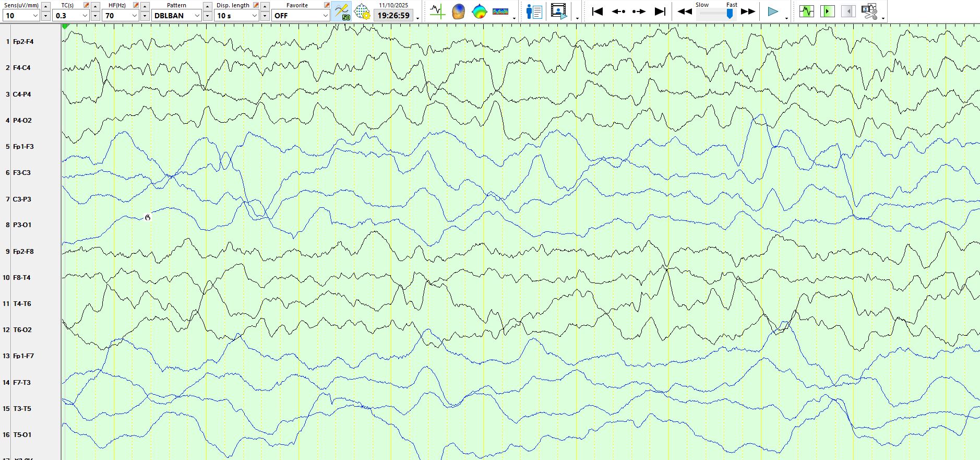Screen dimensions: 980x460
Task: Open the Disp. length dropdown showing 10 s
Action: tap(237, 16)
